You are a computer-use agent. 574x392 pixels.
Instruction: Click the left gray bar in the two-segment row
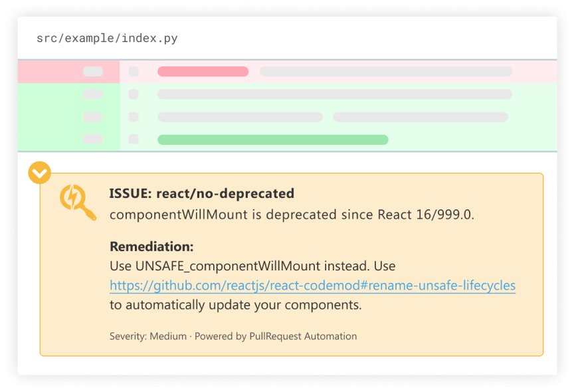240,117
